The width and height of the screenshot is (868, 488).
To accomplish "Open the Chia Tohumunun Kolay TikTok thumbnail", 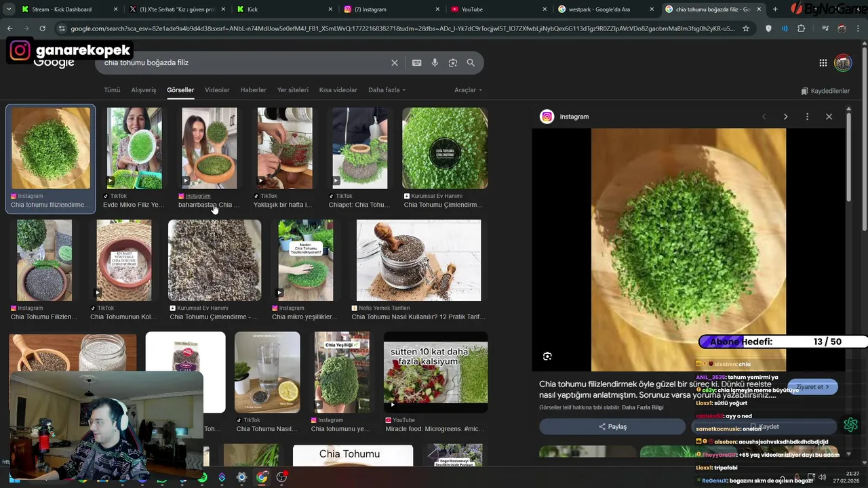I will [x=124, y=260].
